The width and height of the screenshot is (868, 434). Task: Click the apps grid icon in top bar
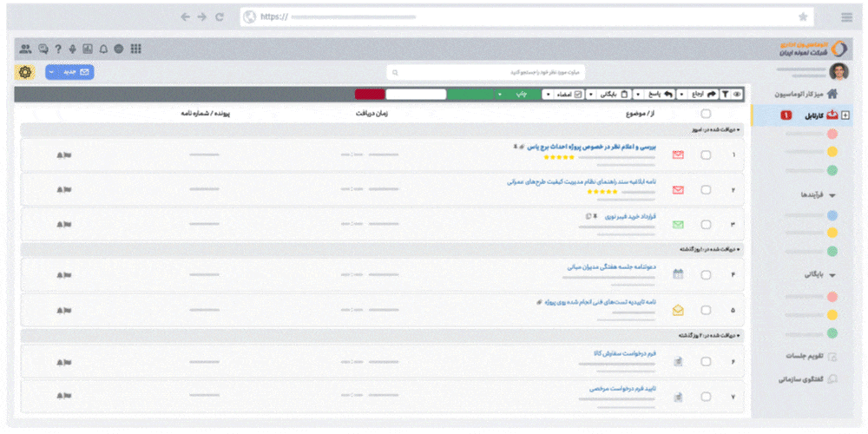click(x=135, y=49)
